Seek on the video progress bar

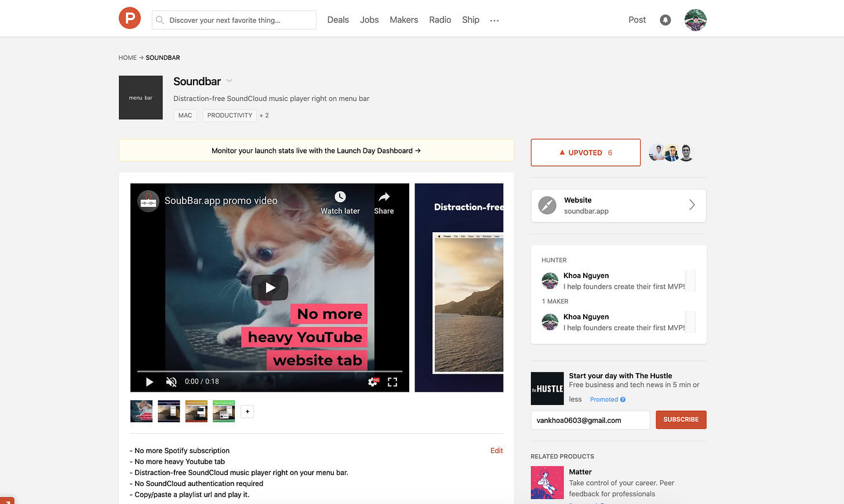[x=270, y=371]
